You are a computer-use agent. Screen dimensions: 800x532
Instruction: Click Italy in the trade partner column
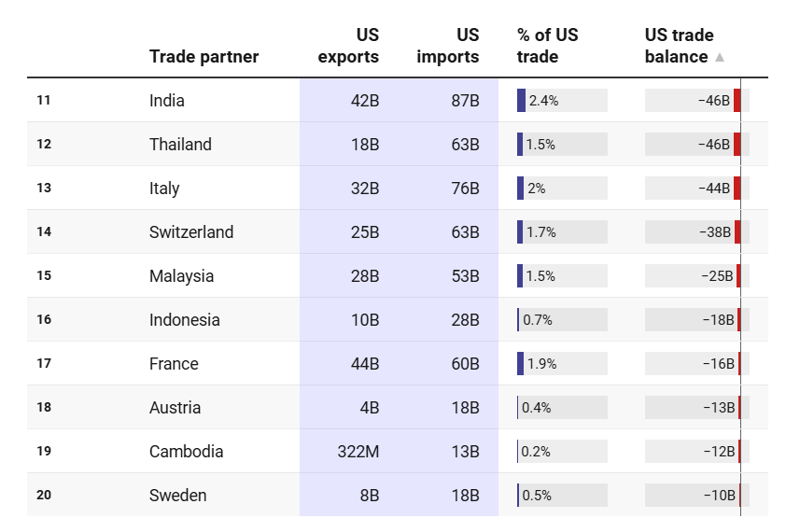pos(164,189)
